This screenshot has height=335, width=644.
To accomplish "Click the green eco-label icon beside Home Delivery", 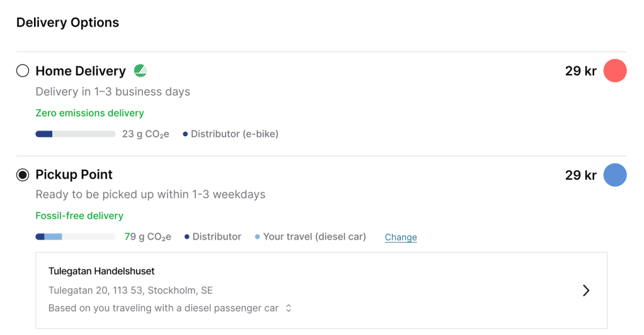I will click(140, 71).
